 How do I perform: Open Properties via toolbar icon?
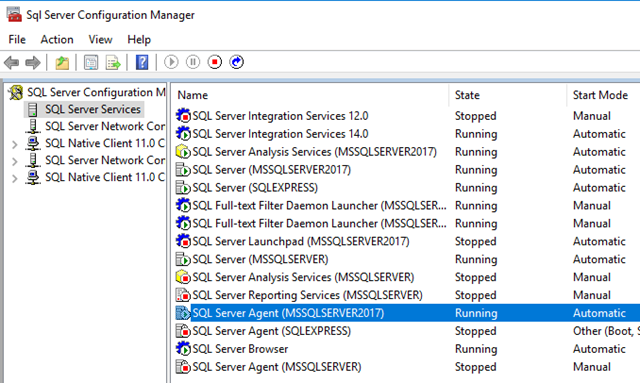[x=91, y=62]
